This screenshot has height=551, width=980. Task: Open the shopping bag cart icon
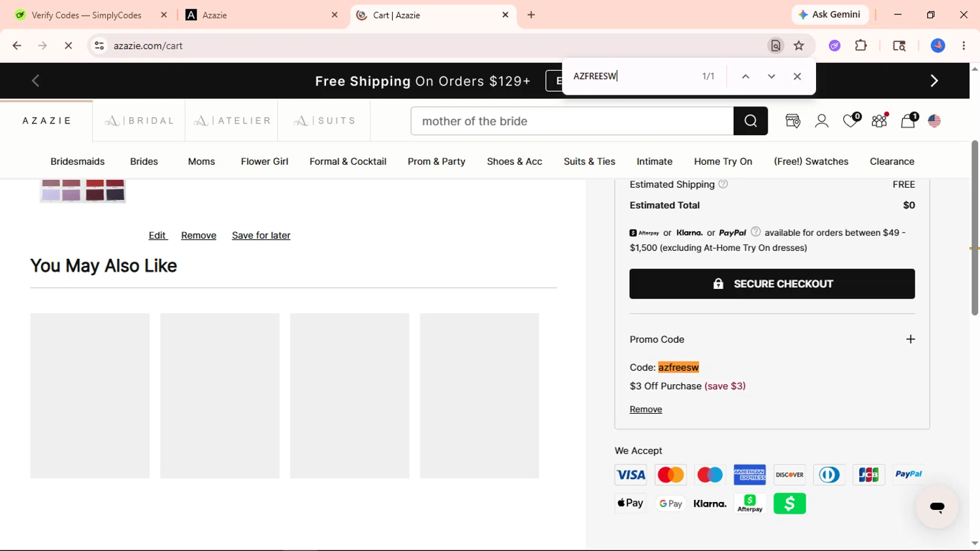[908, 120]
